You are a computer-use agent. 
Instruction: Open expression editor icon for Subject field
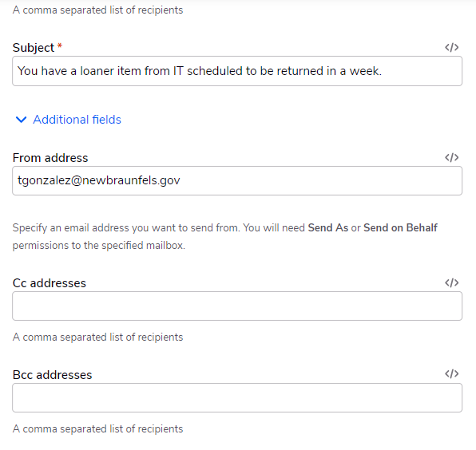[452, 47]
